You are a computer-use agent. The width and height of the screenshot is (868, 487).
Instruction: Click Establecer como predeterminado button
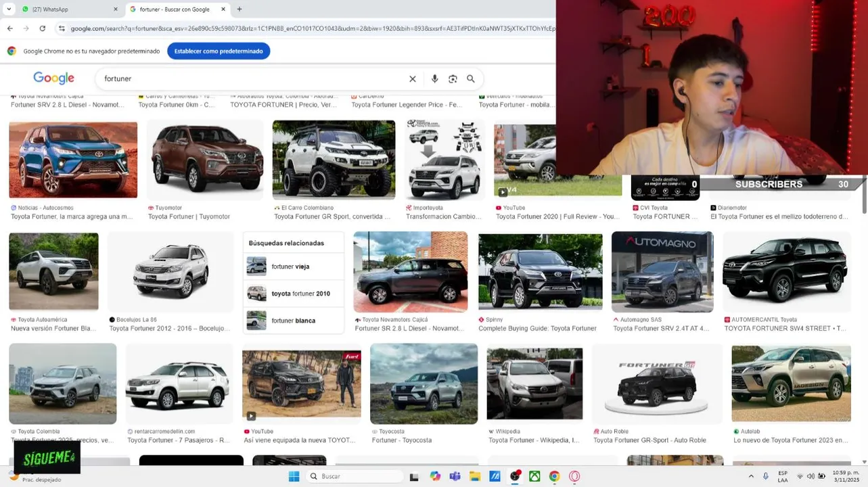tap(219, 51)
